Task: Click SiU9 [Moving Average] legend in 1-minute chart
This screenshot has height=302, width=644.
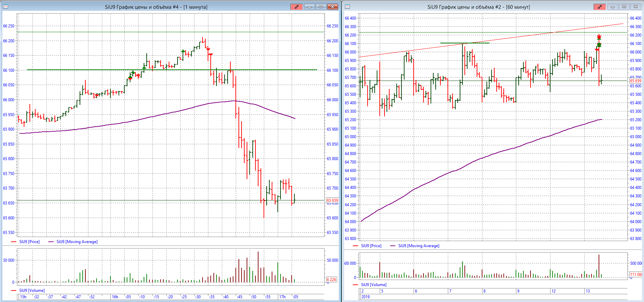Action: point(77,242)
